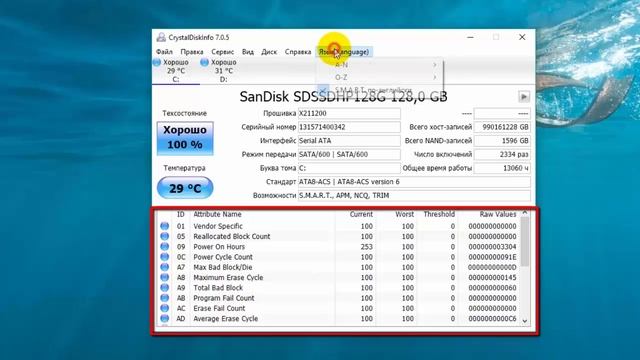Click total NAND writes value 1596 GB
The height and width of the screenshot is (360, 640).
click(502, 140)
